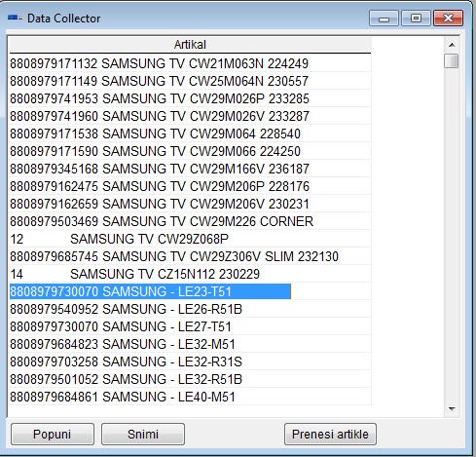The image size is (476, 457).
Task: Select row 8808979171538 SAMSUNG TV CW29M064
Action: (190, 133)
